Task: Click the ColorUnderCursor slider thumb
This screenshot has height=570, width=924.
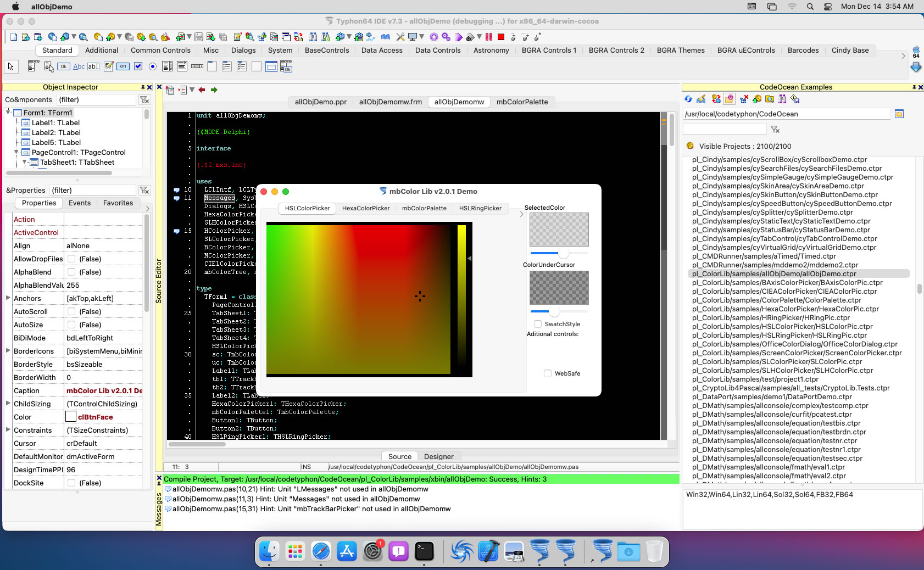Action: (x=554, y=311)
